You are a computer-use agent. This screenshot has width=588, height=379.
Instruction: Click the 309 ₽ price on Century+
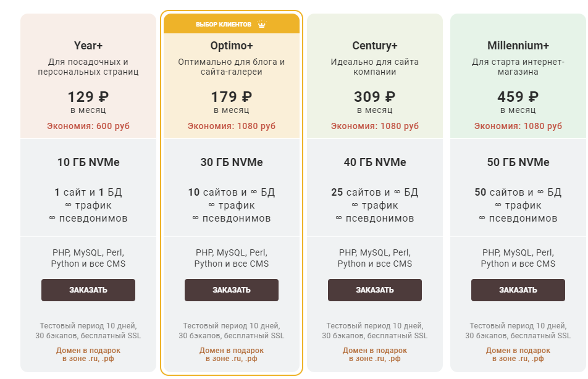(375, 97)
